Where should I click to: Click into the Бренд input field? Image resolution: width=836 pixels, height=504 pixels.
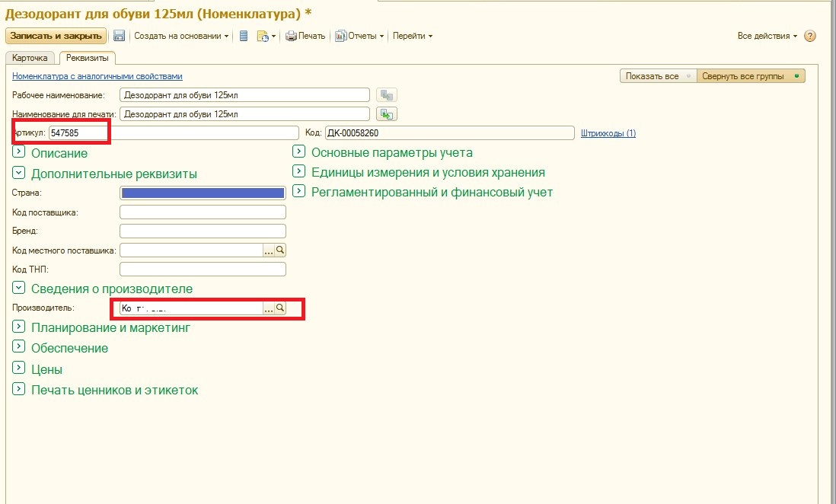tap(203, 231)
